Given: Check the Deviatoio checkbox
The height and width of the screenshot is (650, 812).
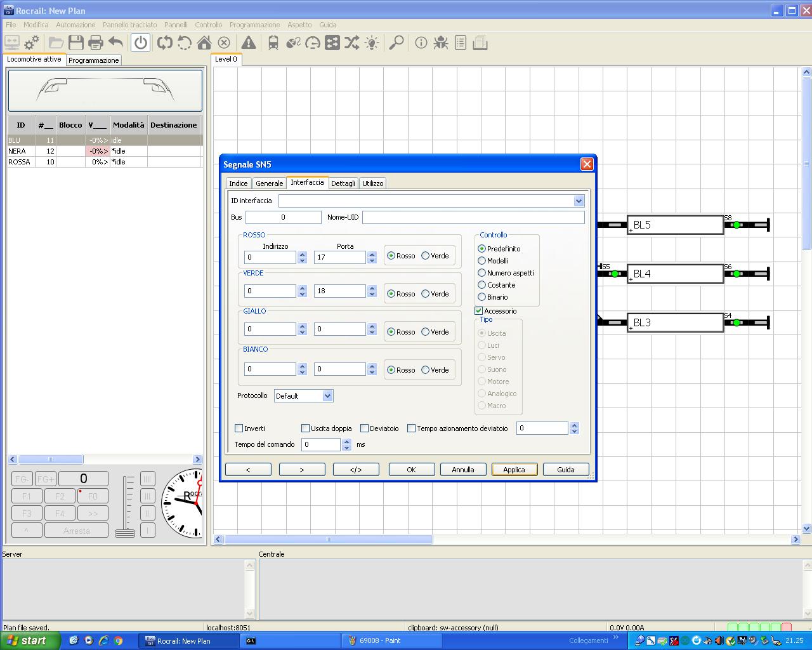Looking at the screenshot, I should click(365, 428).
